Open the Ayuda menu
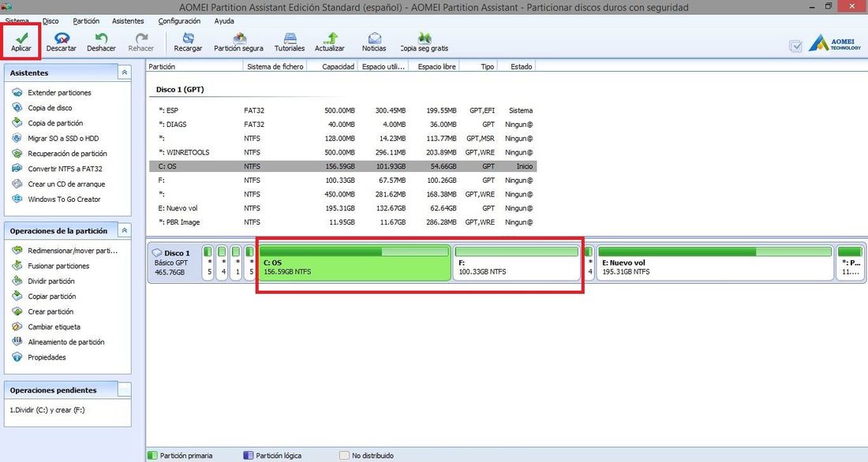 pos(224,21)
